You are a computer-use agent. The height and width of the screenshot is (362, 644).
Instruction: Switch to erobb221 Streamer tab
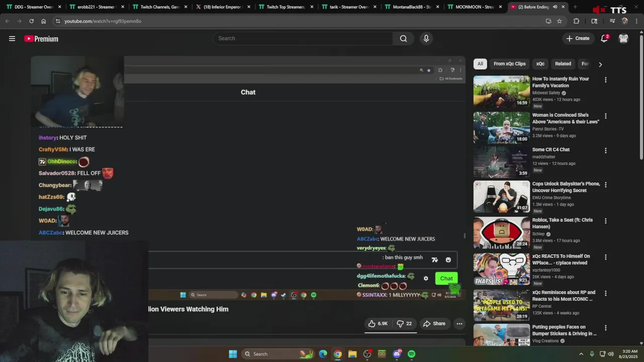97,7
